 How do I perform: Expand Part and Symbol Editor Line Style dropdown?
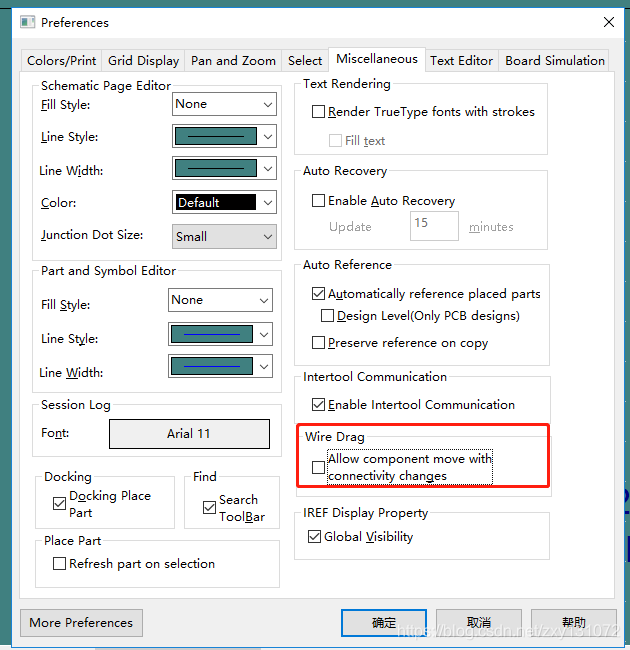[220, 335]
